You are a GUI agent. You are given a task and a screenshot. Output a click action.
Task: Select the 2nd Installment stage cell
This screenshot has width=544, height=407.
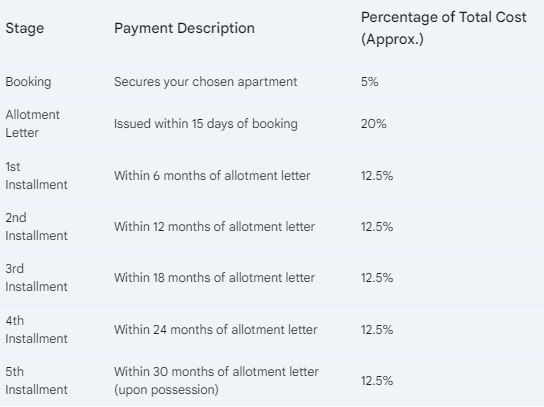[x=36, y=227]
